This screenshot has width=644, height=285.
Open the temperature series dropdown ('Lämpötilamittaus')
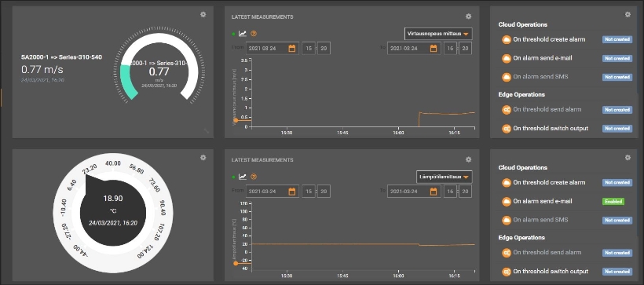point(444,177)
